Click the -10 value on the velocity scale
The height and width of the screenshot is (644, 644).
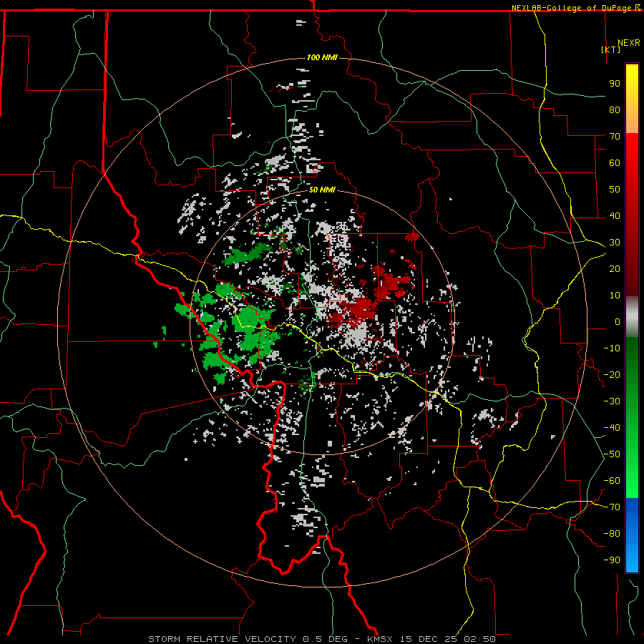(x=612, y=348)
